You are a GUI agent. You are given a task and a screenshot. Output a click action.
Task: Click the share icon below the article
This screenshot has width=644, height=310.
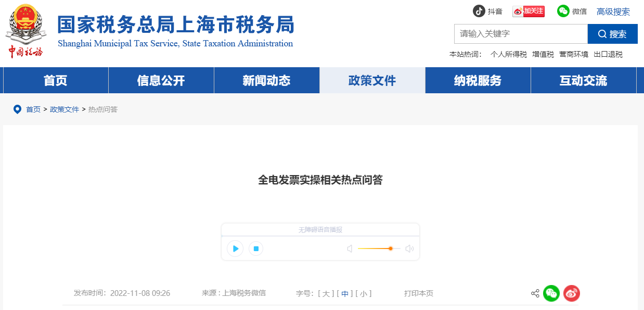[535, 293]
